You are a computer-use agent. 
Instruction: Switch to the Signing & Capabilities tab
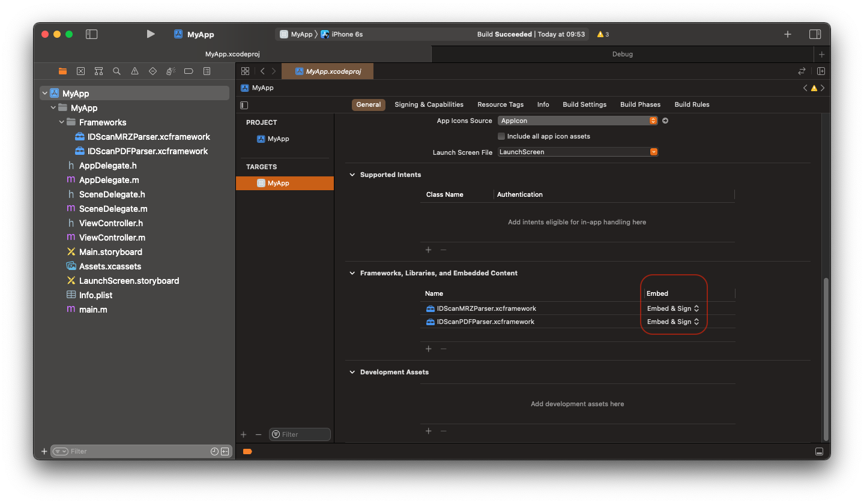pos(429,104)
